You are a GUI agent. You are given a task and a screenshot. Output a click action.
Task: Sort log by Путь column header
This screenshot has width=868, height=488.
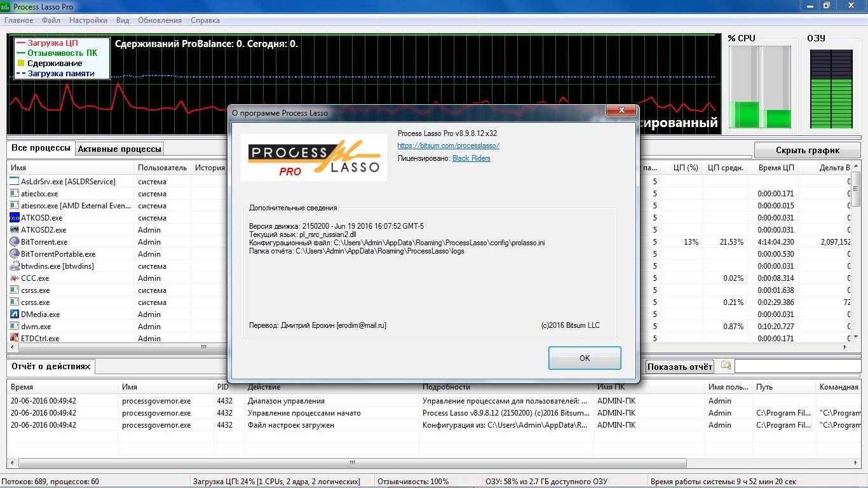pyautogui.click(x=784, y=386)
